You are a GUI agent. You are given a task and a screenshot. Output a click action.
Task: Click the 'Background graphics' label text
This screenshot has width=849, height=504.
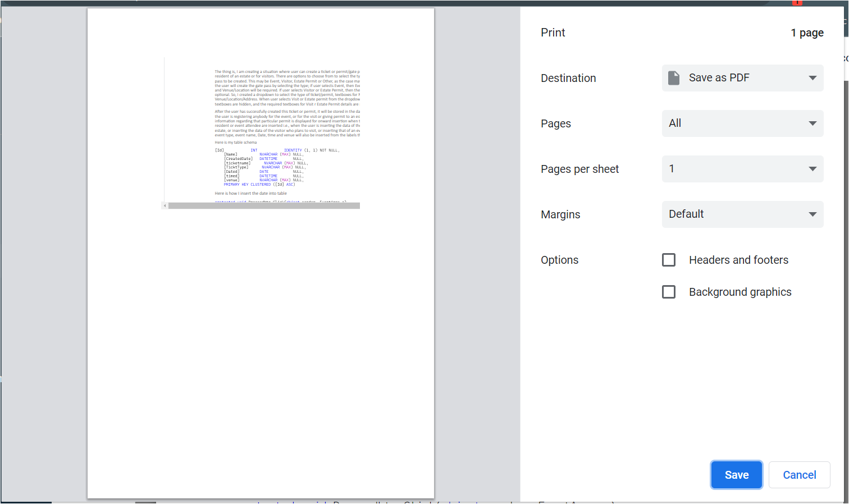[x=740, y=292]
